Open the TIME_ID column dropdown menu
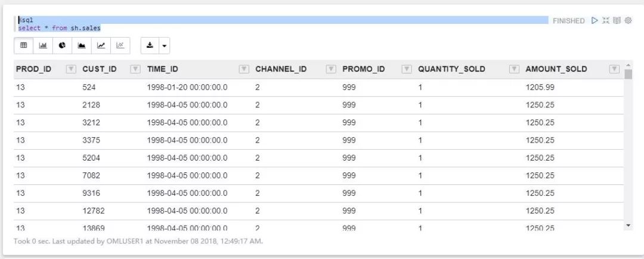This screenshot has width=644, height=259. (x=243, y=69)
